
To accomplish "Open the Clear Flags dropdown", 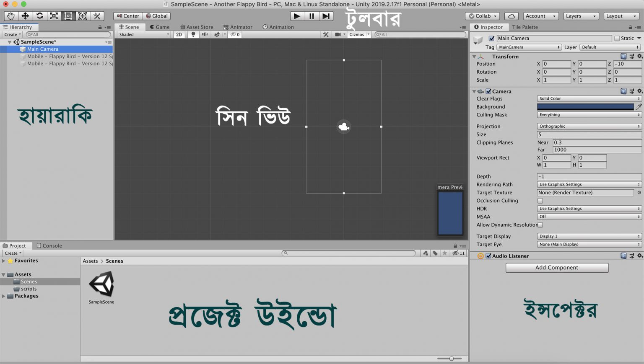I will pyautogui.click(x=589, y=98).
